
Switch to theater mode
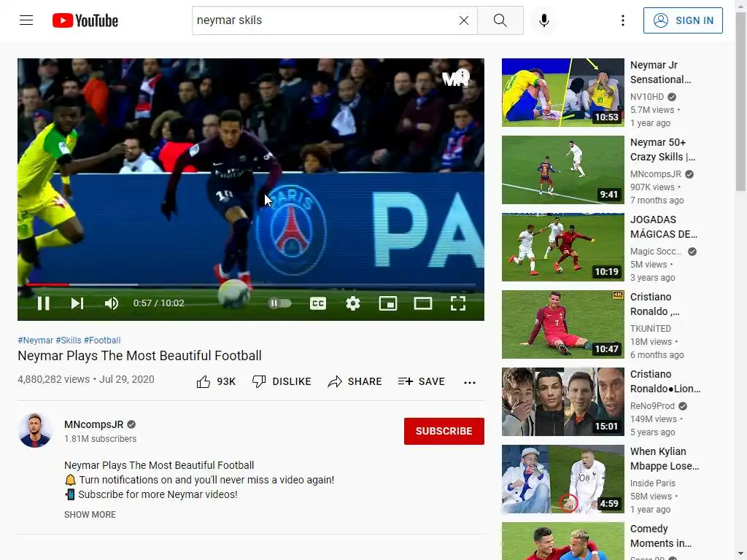423,303
